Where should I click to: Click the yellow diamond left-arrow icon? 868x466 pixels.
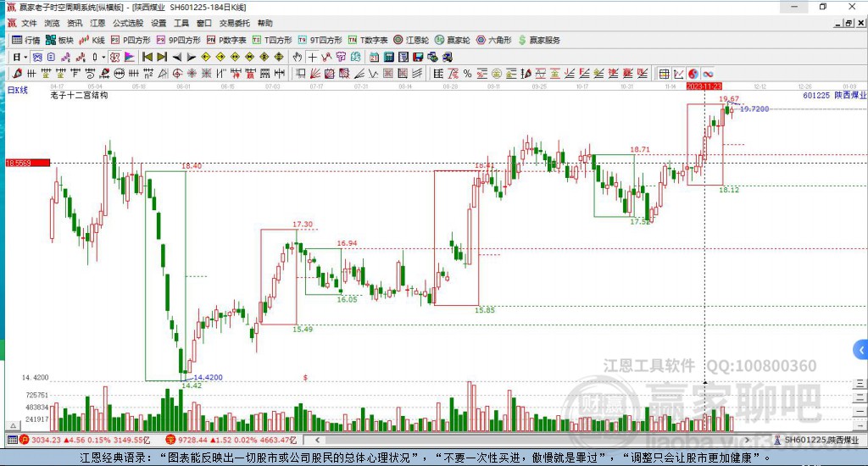point(205,57)
